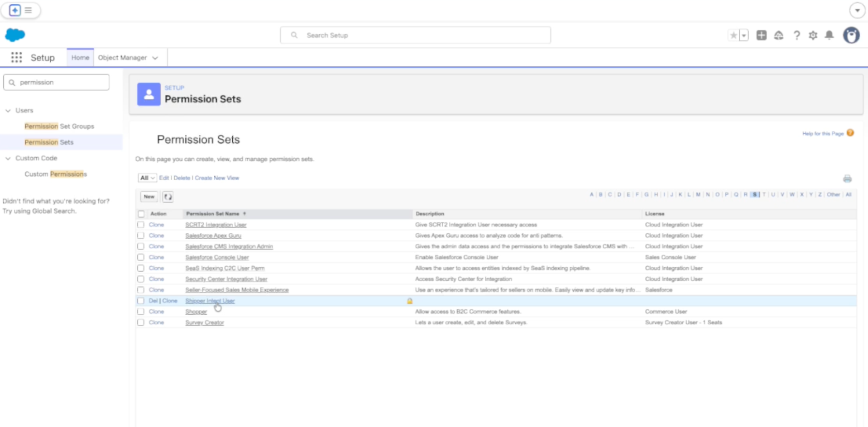868x427 pixels.
Task: Open Permission Set Groups in sidebar
Action: (x=60, y=126)
